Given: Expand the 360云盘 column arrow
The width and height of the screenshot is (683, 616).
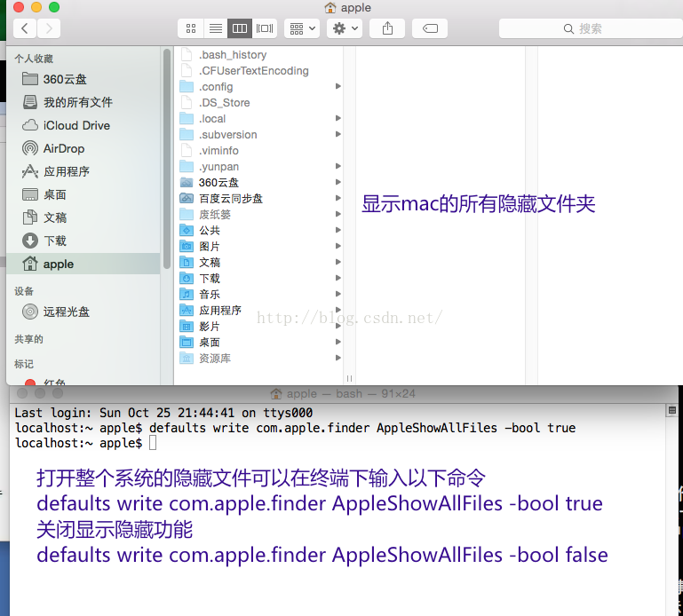Looking at the screenshot, I should (x=338, y=182).
